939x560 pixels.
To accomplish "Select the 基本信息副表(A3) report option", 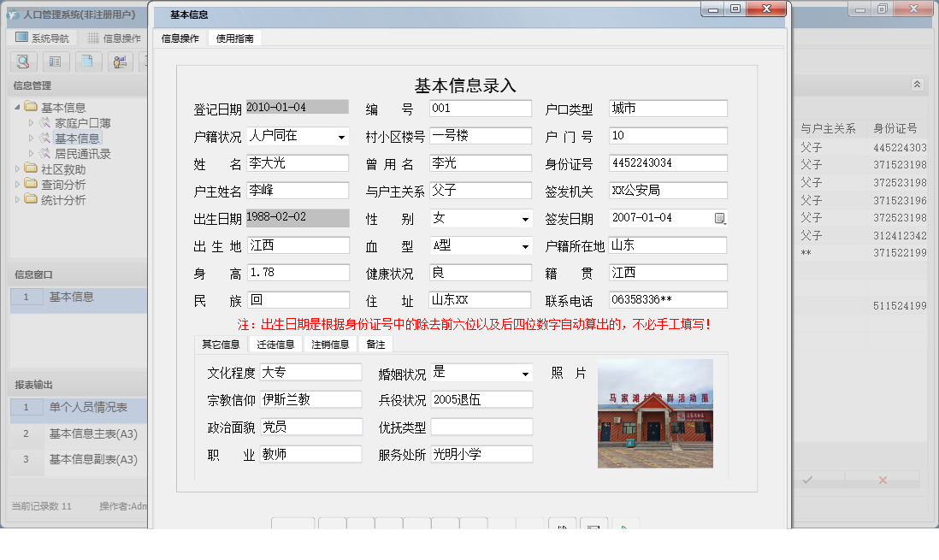I will tap(94, 459).
